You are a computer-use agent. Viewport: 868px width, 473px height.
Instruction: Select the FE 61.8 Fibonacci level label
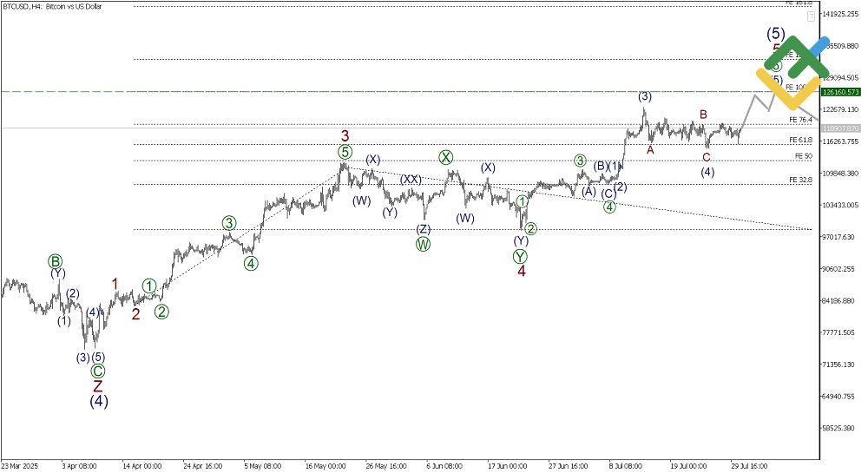pyautogui.click(x=799, y=140)
